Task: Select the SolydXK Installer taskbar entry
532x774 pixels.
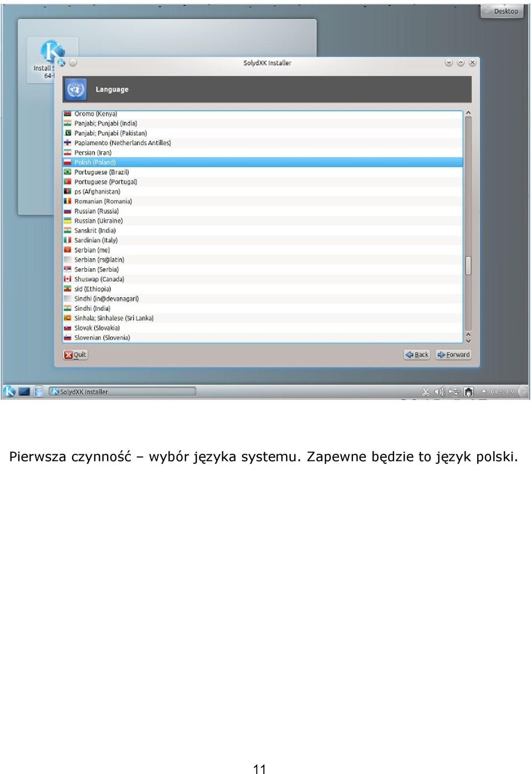Action: pos(122,392)
